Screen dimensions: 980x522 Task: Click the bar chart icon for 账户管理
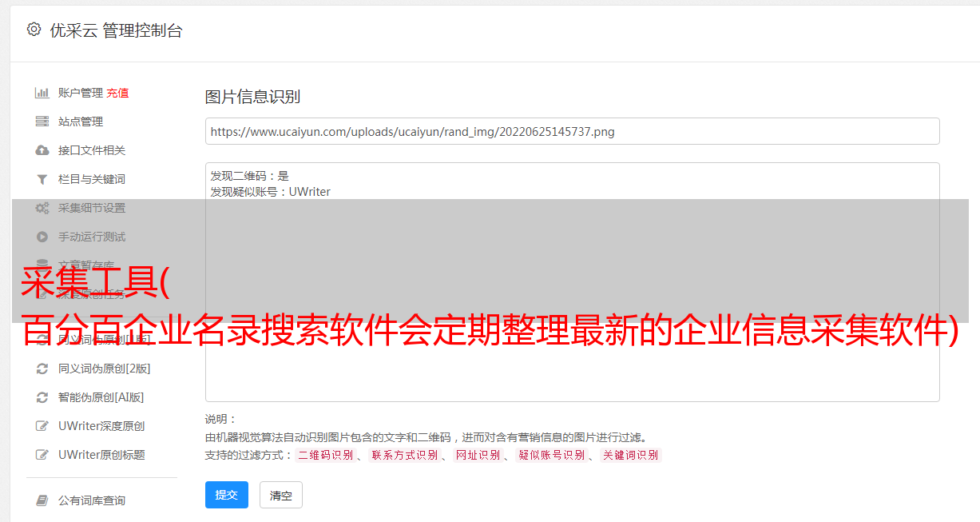point(42,93)
